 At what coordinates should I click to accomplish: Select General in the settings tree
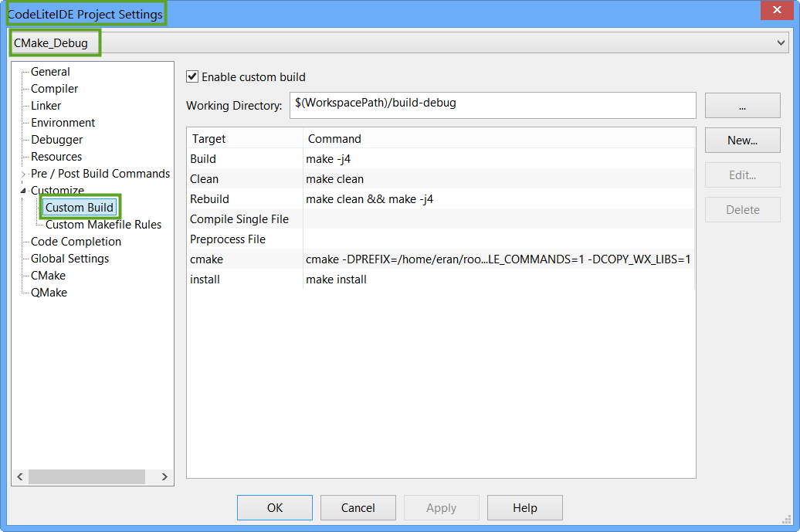click(50, 72)
